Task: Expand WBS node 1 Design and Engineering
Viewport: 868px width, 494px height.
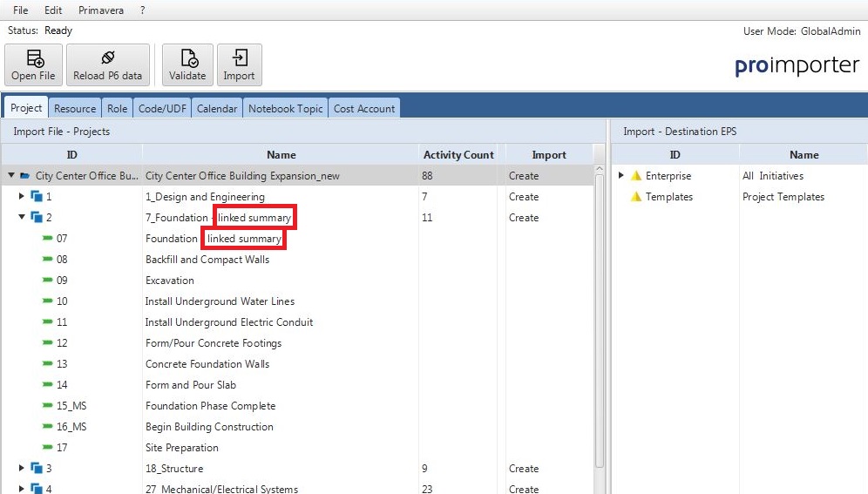Action: click(x=22, y=196)
